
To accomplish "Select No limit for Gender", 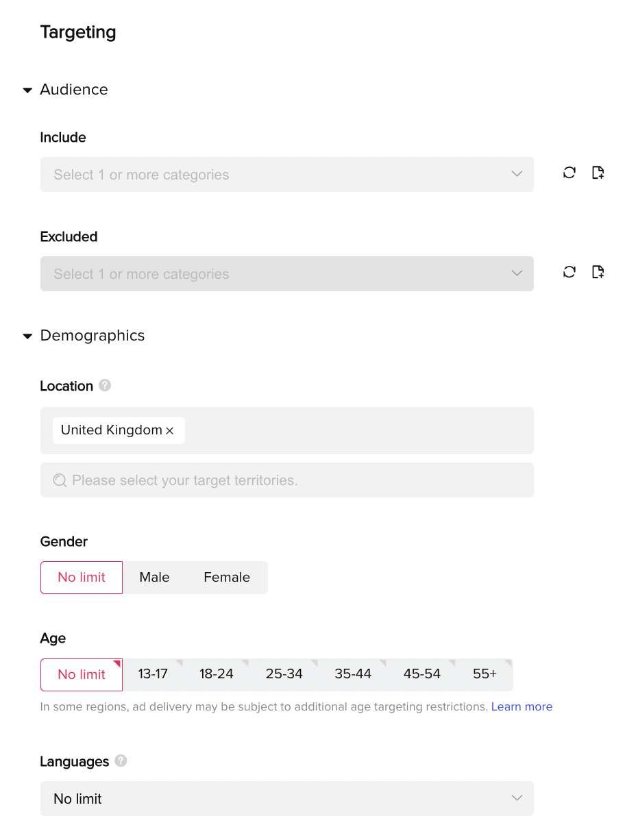I will (x=82, y=578).
